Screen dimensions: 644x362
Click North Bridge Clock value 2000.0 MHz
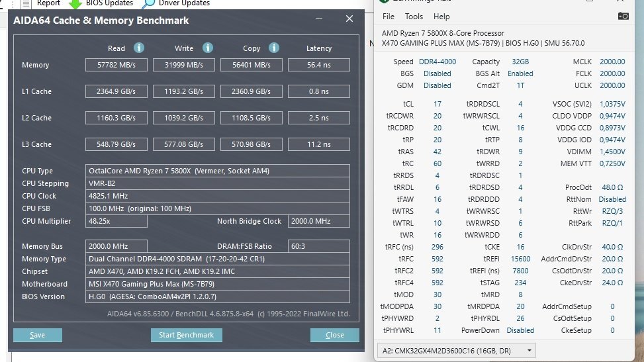[319, 221]
